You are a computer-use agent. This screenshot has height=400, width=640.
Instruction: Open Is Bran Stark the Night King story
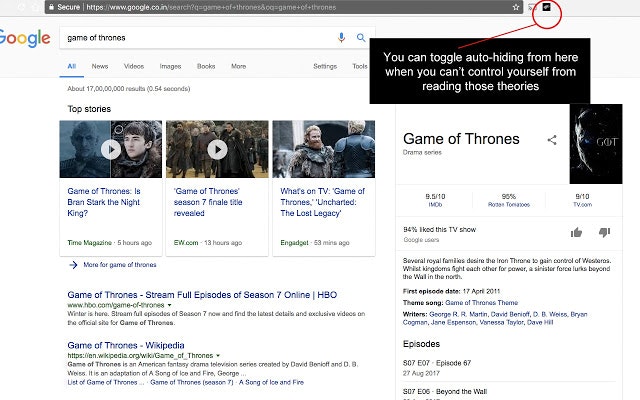[x=104, y=202]
